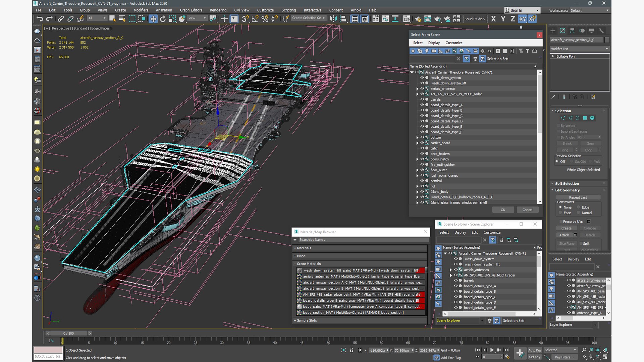The image size is (644, 362).
Task: Open the Create command panel tab
Action: coord(553,31)
